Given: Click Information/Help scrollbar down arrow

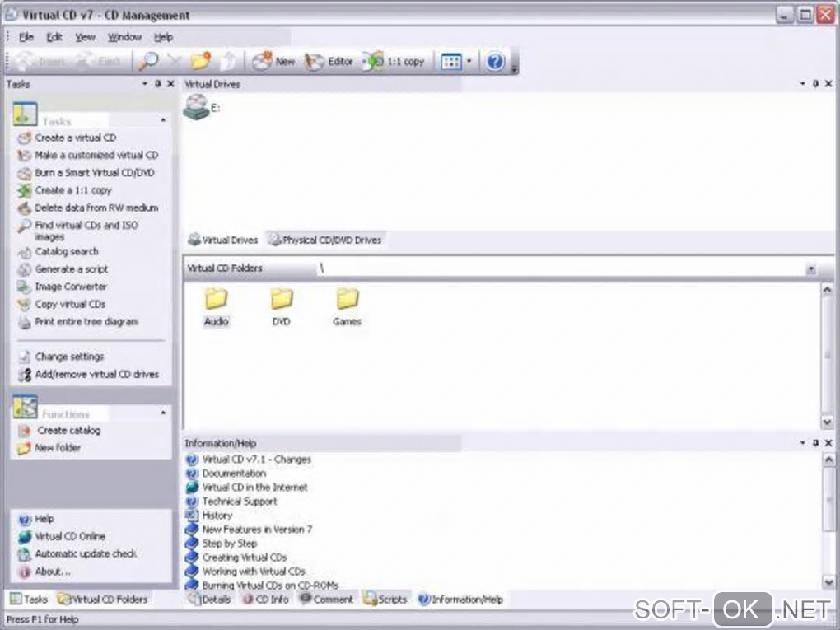Looking at the screenshot, I should (828, 581).
